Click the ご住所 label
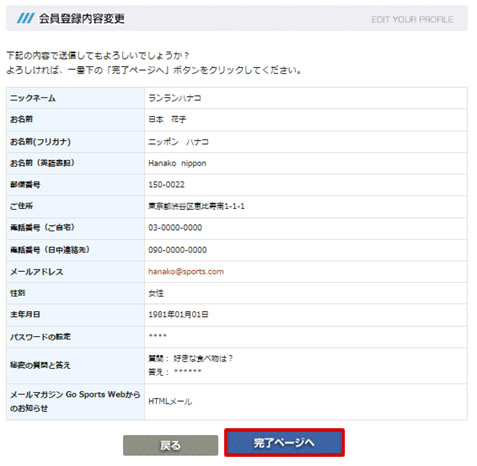This screenshot has width=477, height=466. click(x=21, y=206)
